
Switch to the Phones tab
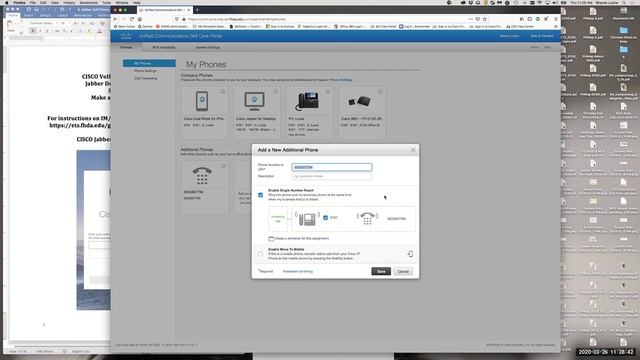pos(126,47)
